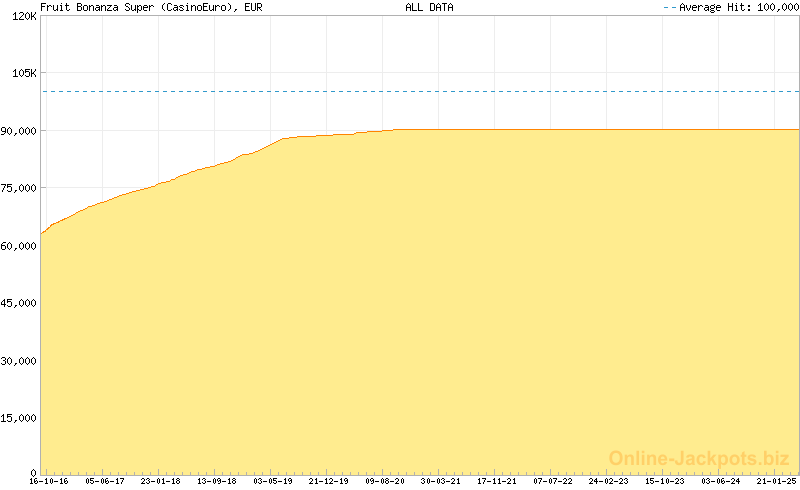Click the 60,000 y-axis label

[18, 245]
